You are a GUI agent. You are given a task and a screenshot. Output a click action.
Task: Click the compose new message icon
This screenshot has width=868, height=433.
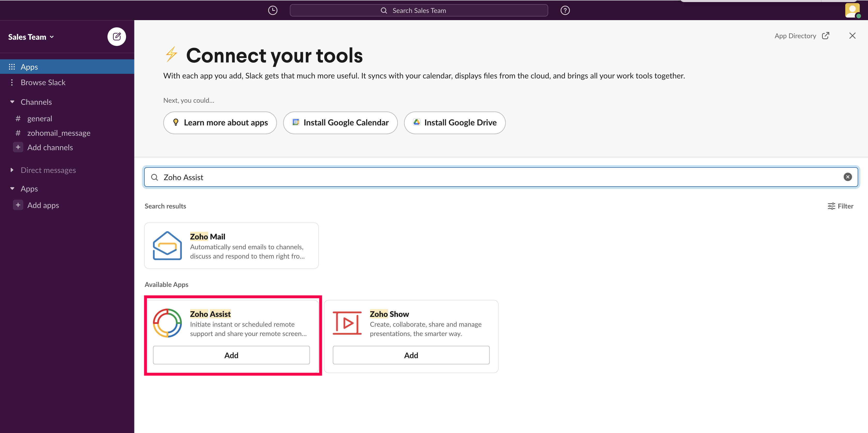pyautogui.click(x=117, y=36)
